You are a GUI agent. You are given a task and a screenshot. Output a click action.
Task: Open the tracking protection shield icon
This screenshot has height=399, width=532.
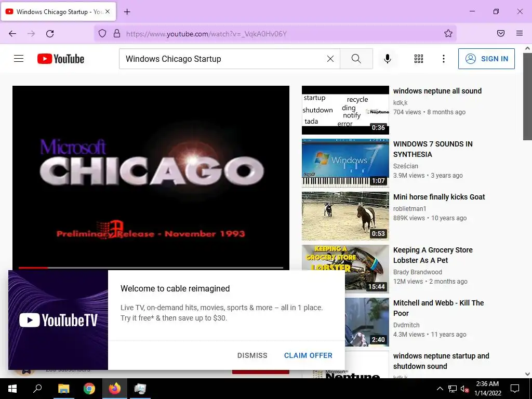click(102, 33)
